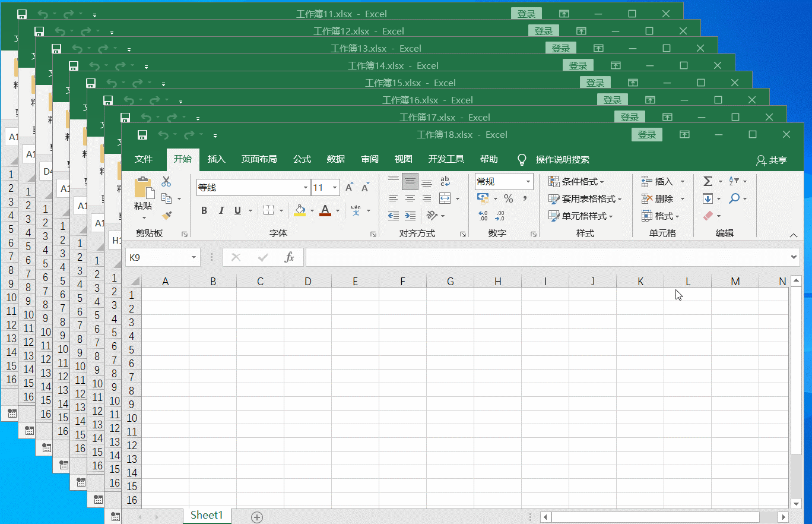This screenshot has width=812, height=524.
Task: Click the add new sheet plus button
Action: pyautogui.click(x=257, y=517)
